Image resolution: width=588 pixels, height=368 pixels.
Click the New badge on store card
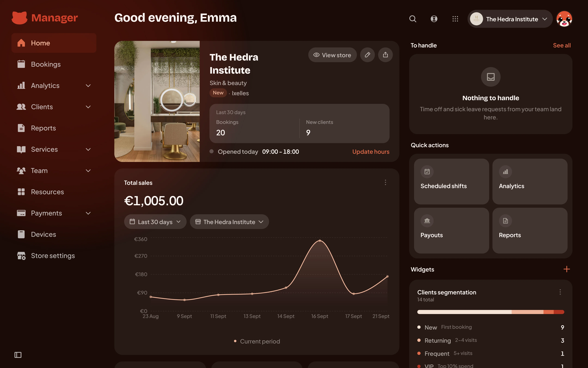point(218,93)
